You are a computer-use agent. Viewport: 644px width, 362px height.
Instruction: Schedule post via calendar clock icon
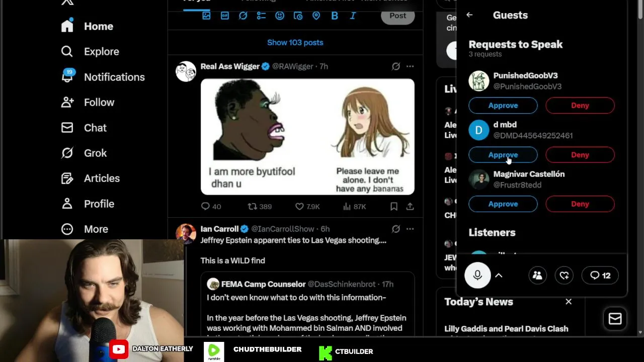(298, 16)
